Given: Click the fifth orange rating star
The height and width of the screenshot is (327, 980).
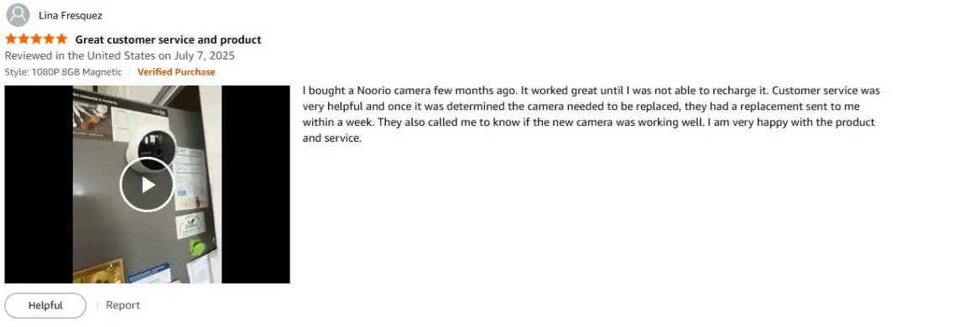Looking at the screenshot, I should [60, 39].
